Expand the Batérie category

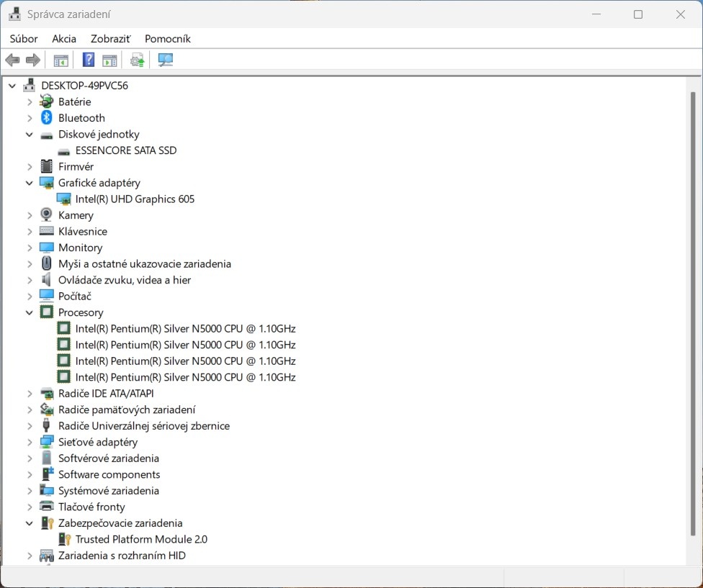30,101
